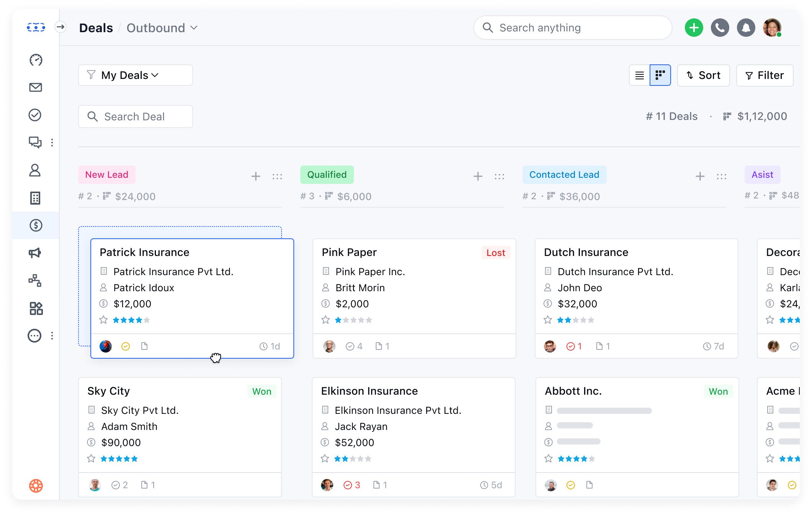Toggle star rating on Dutch Insurance card
Viewport: 812px width, 515px height.
pos(547,320)
